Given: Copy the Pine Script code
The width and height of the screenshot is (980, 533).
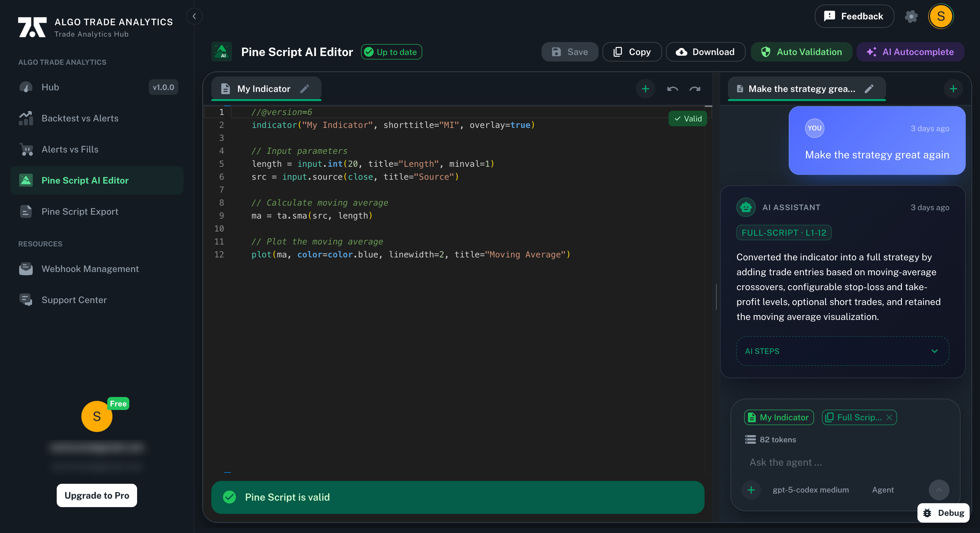Looking at the screenshot, I should click(x=632, y=52).
